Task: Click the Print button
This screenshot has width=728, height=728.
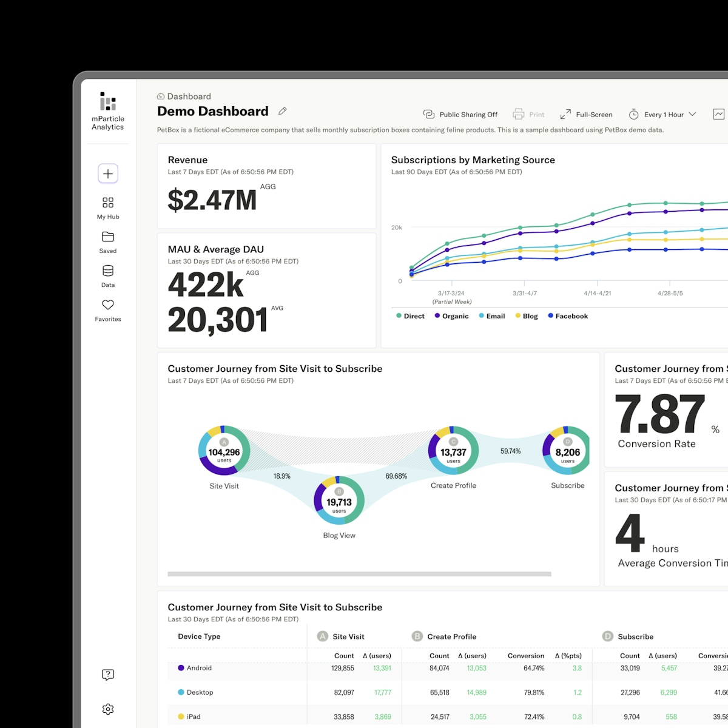Action: (x=528, y=114)
